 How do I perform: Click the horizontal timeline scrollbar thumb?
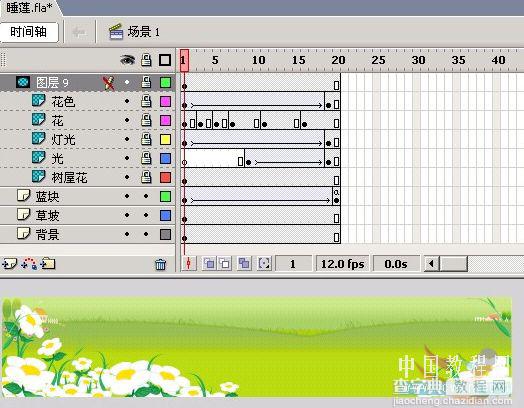coord(453,264)
